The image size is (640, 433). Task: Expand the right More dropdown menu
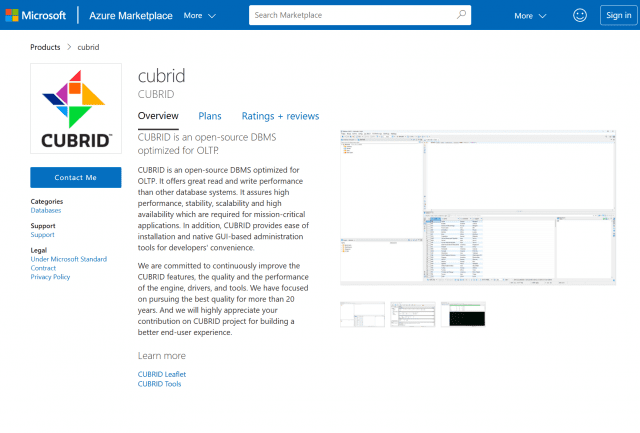pyautogui.click(x=530, y=16)
